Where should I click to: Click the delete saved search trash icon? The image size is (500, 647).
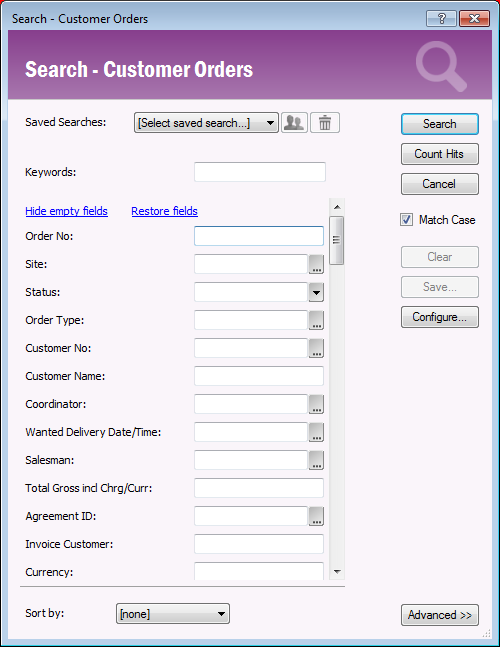[325, 123]
